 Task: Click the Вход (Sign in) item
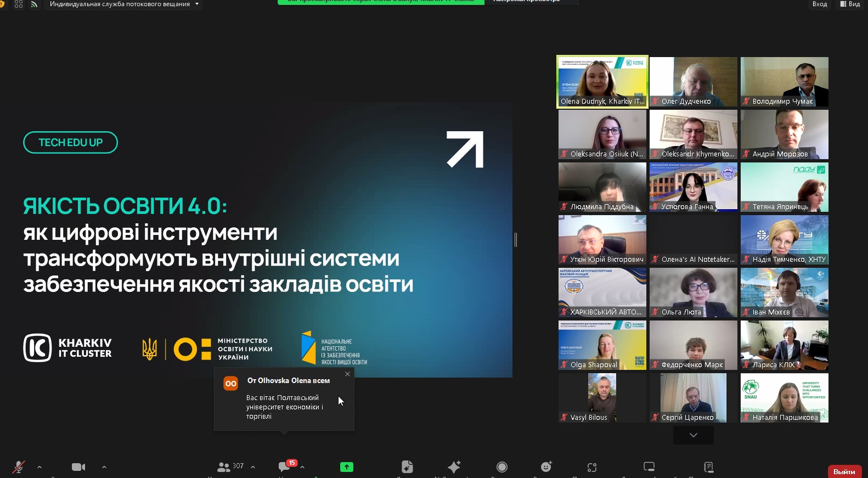pos(819,4)
